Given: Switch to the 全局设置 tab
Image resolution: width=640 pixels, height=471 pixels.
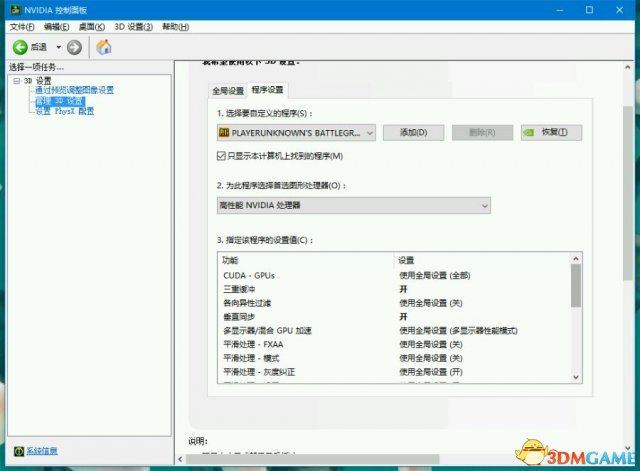Looking at the screenshot, I should (228, 91).
